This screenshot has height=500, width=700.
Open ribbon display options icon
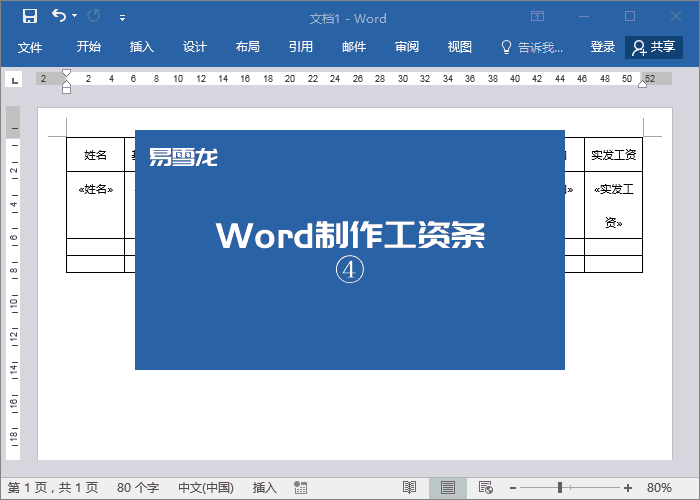click(538, 17)
